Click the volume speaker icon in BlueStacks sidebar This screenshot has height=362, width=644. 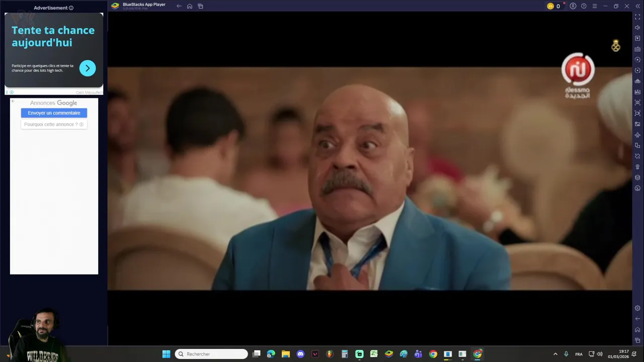637,28
